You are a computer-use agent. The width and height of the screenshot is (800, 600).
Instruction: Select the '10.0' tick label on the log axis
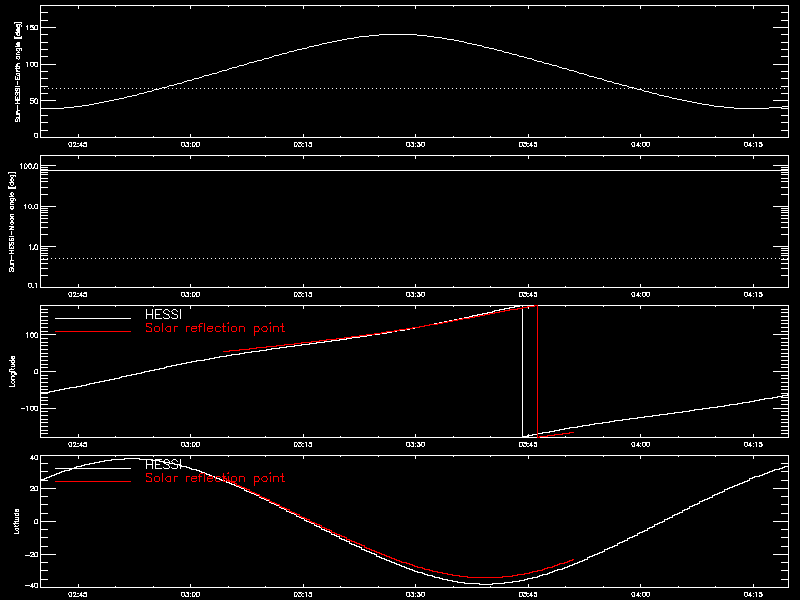click(31, 207)
